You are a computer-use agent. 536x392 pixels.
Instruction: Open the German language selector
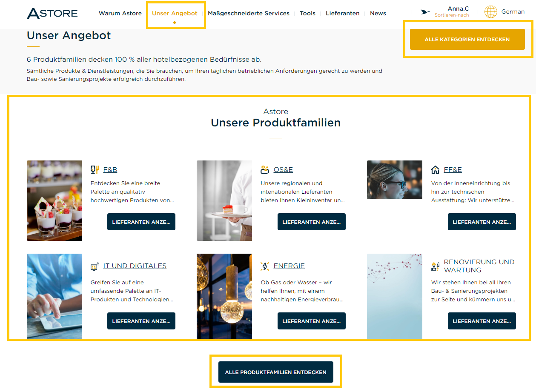tap(513, 12)
